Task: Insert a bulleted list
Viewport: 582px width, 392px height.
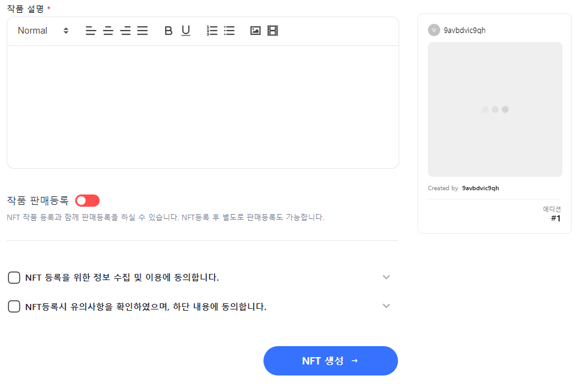Action: (229, 31)
